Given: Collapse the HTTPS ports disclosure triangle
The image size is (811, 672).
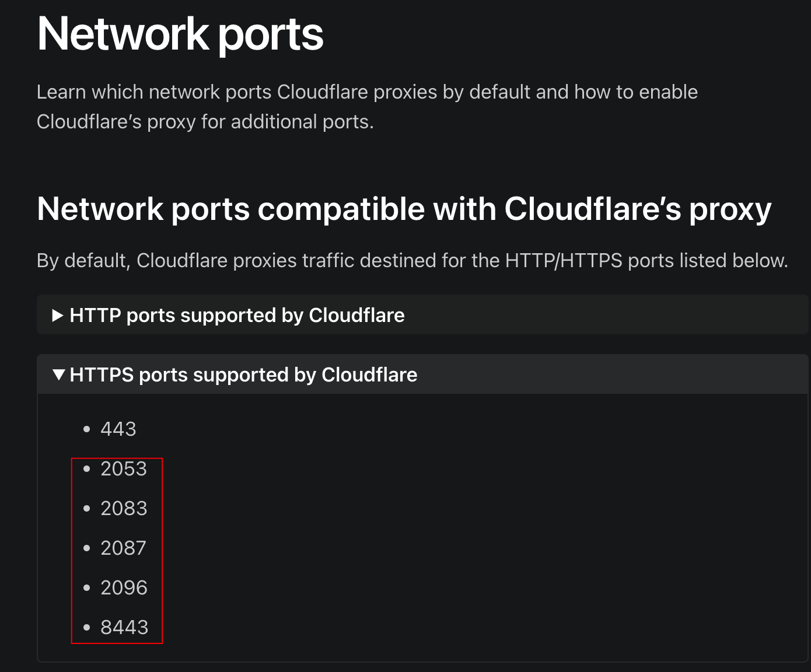Looking at the screenshot, I should click(58, 374).
